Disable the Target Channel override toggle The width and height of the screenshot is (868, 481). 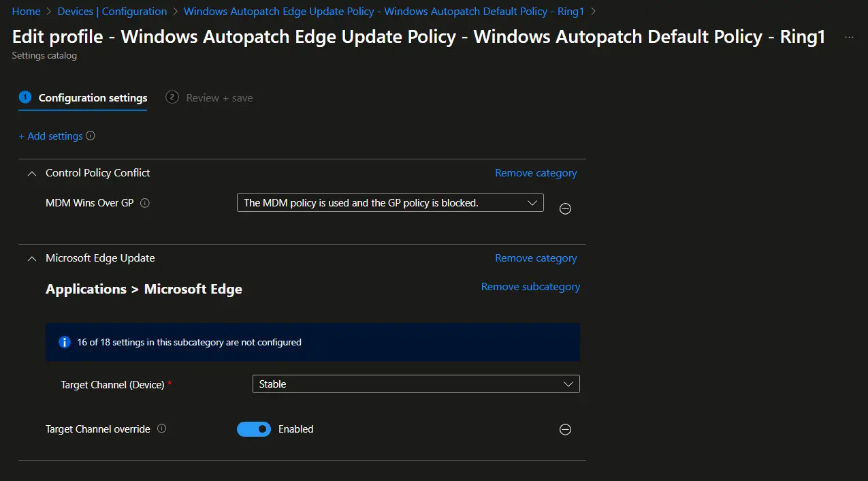coord(254,429)
